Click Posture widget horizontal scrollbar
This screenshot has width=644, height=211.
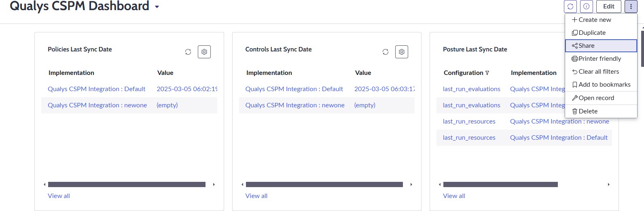tap(500, 185)
